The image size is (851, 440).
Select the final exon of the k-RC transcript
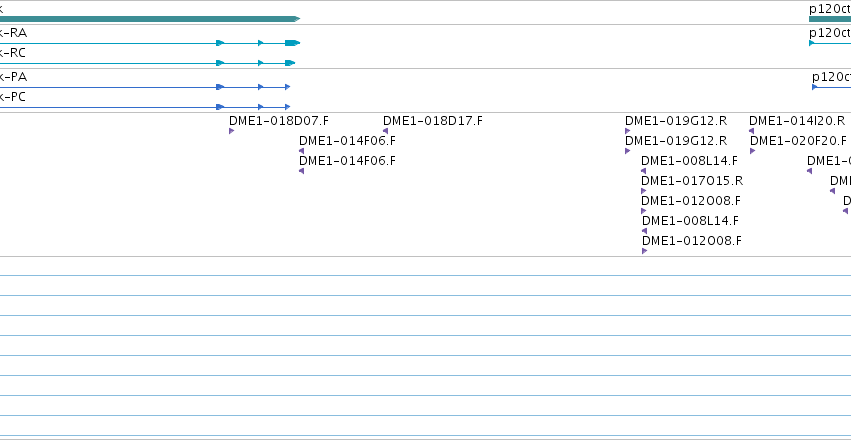[x=290, y=63]
